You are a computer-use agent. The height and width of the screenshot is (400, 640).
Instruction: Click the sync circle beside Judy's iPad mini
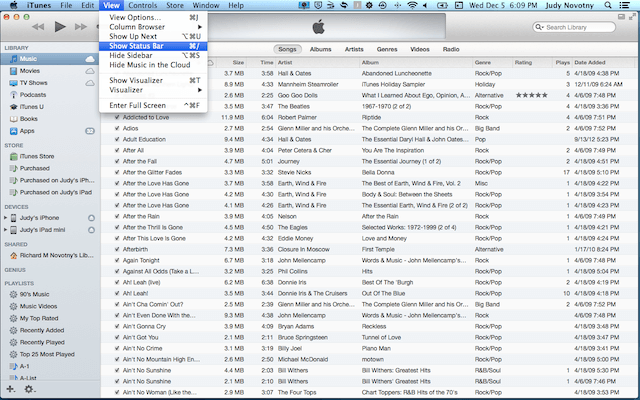pos(91,230)
